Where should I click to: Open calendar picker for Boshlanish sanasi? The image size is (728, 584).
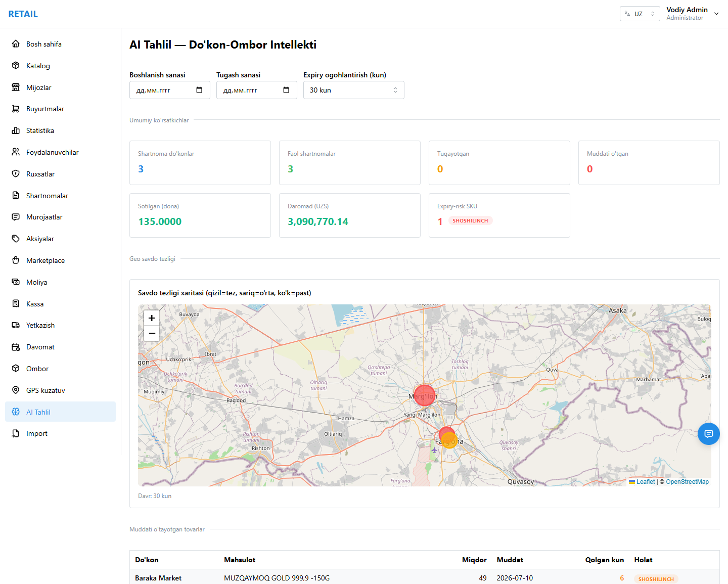[x=199, y=90]
